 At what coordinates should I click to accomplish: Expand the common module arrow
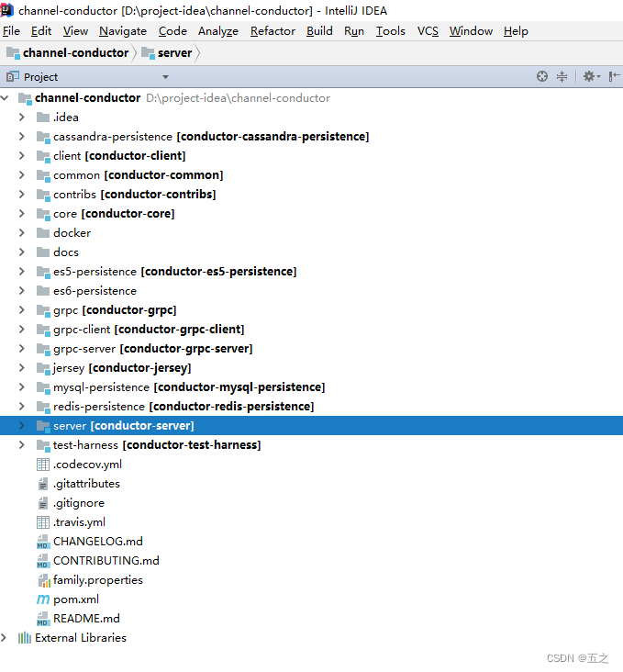21,174
